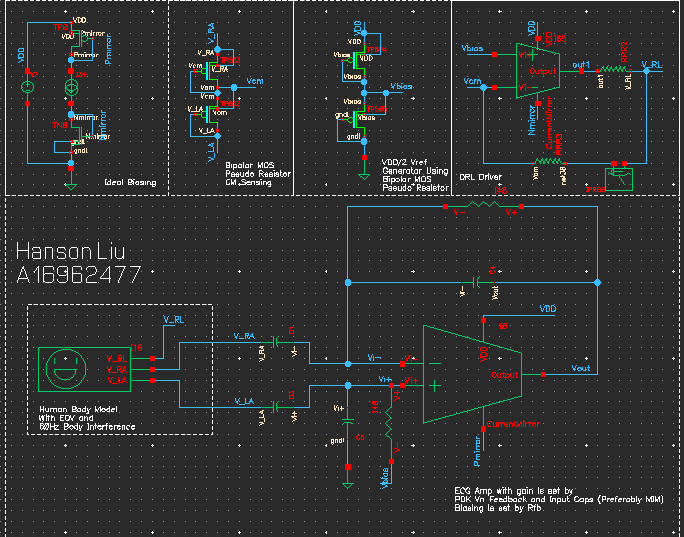This screenshot has width=684, height=537.
Task: Select the I0 ECG amplifier op-amp symbol
Action: point(472,374)
